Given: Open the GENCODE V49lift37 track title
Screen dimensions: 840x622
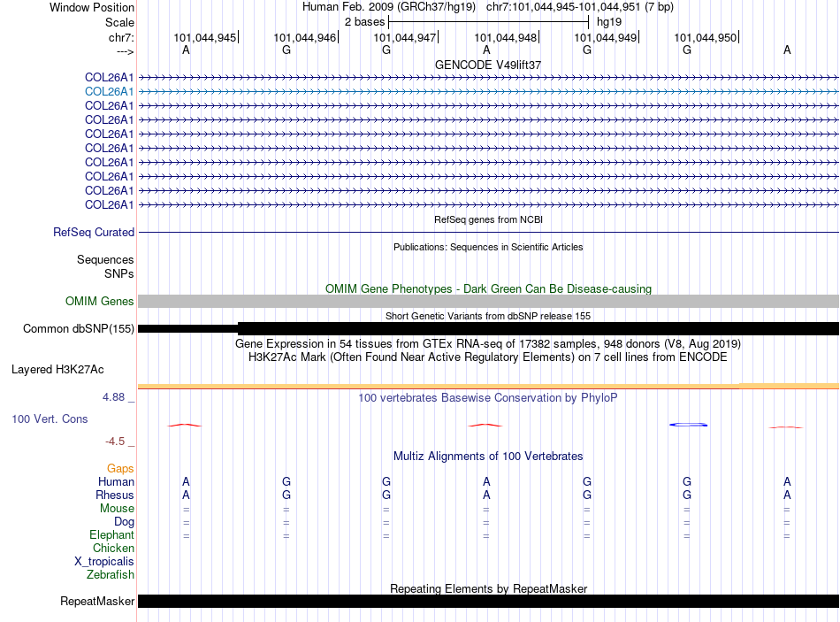Looking at the screenshot, I should tap(488, 65).
